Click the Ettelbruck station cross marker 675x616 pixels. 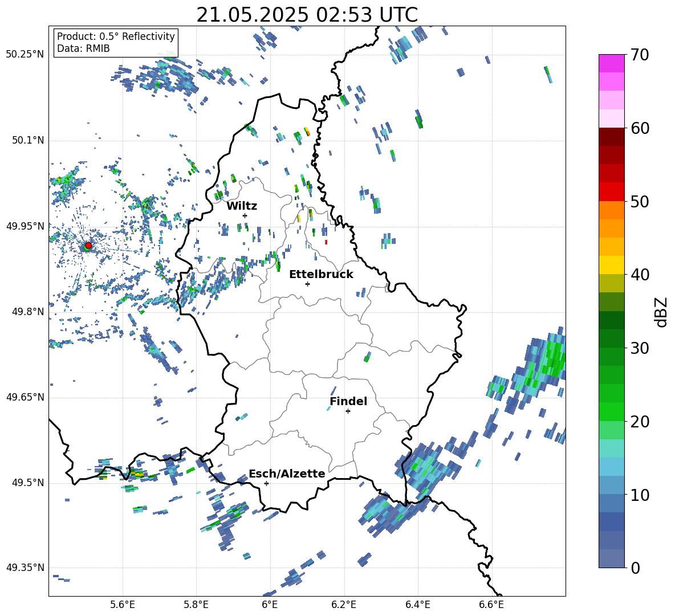coord(307,284)
